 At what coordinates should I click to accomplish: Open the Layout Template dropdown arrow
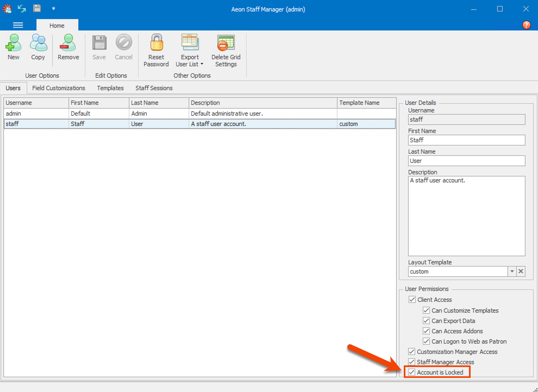tap(512, 271)
